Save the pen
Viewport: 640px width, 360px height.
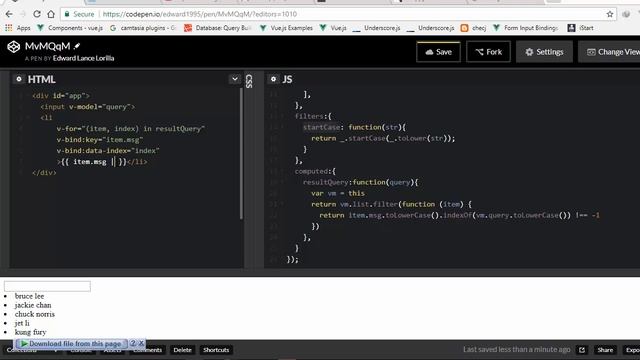[438, 52]
